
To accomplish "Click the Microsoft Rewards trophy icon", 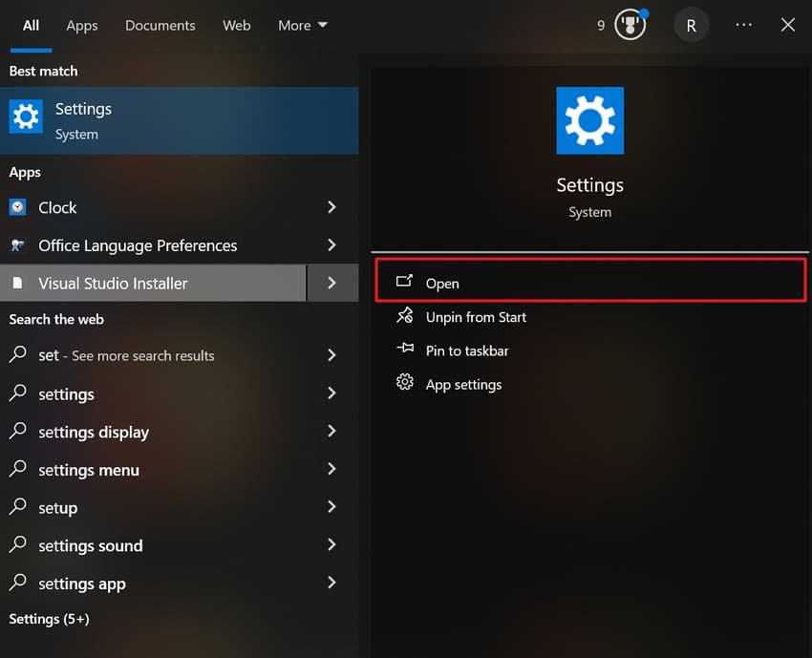I will click(x=629, y=25).
